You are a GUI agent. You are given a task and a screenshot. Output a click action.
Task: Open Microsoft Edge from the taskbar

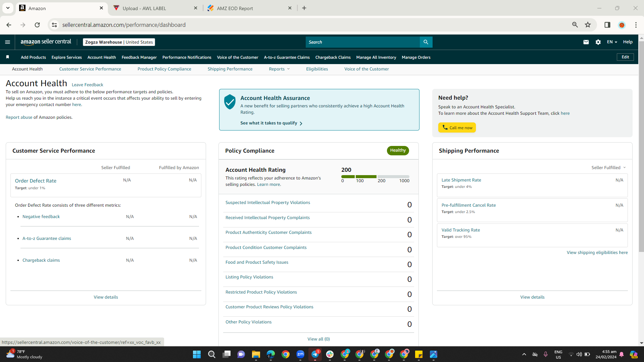pos(271,354)
